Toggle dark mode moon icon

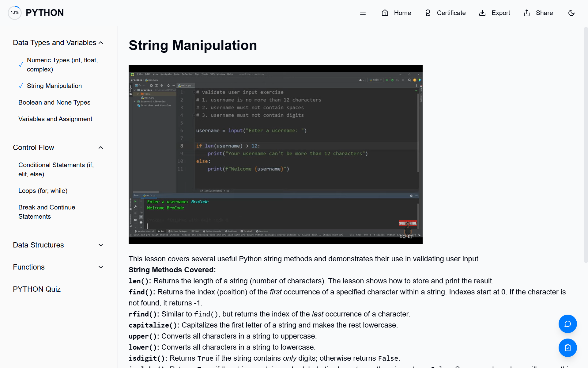pos(571,13)
